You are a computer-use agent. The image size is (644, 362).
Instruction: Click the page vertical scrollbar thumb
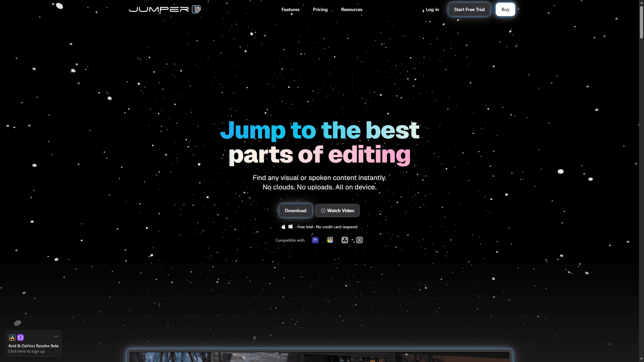tap(641, 22)
